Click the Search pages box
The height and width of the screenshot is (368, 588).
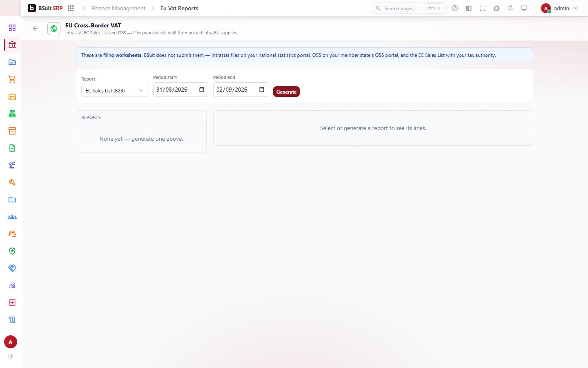[x=408, y=8]
